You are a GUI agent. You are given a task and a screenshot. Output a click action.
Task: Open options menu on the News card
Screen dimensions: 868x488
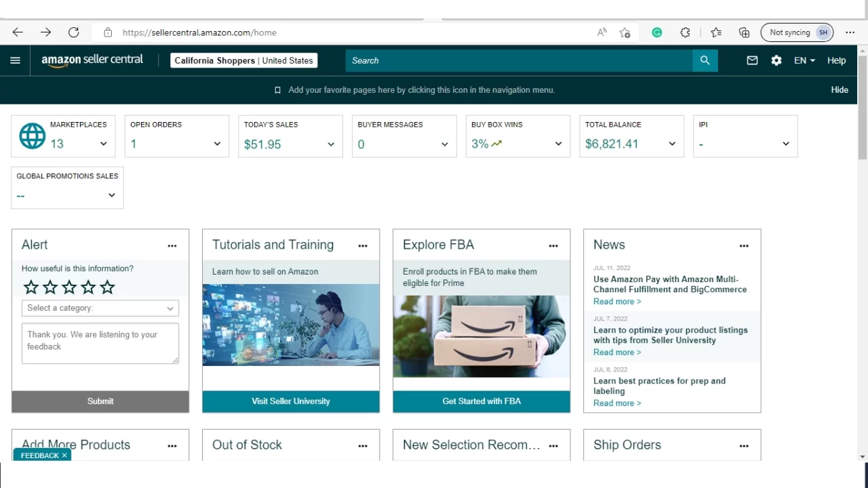pos(744,245)
